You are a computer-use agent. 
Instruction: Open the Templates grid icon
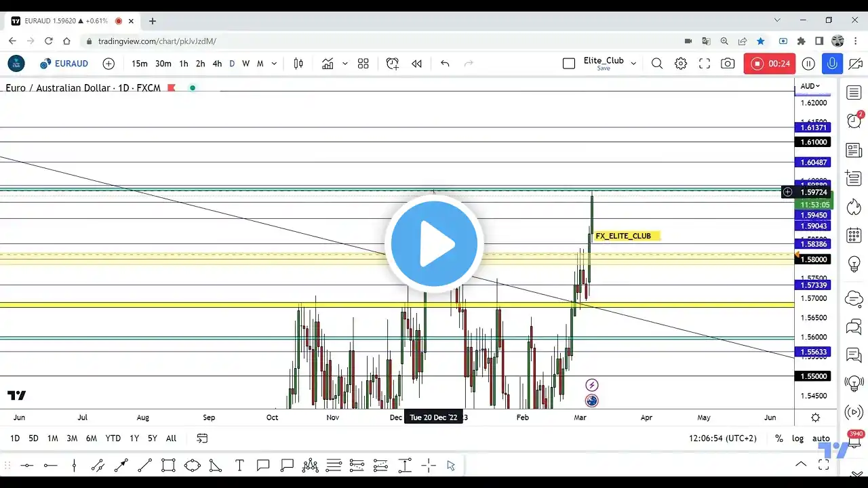pos(363,64)
